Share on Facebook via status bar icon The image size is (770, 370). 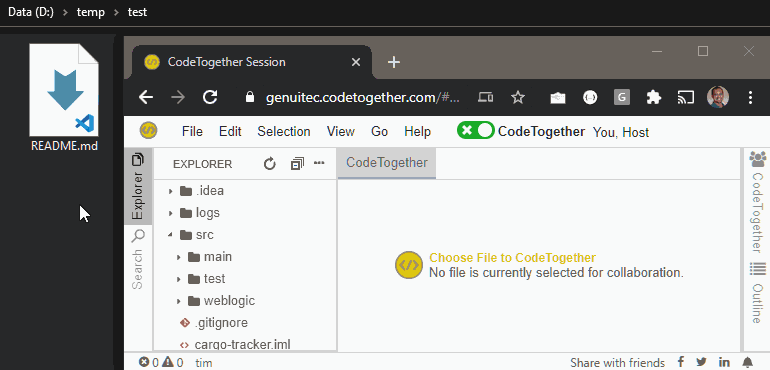[x=681, y=362]
